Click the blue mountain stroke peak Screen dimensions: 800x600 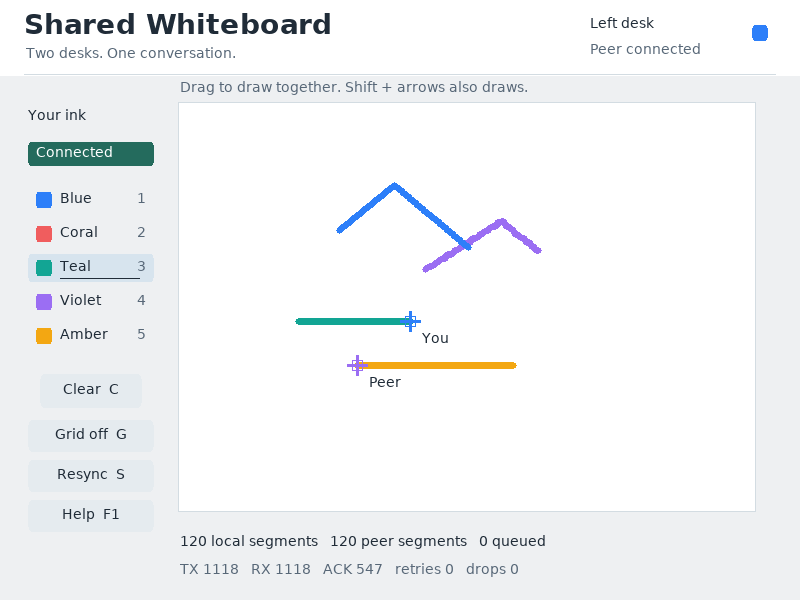tap(394, 186)
